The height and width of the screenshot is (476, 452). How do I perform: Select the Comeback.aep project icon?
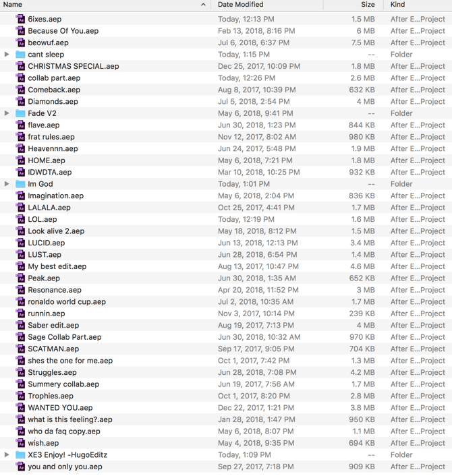coord(20,90)
